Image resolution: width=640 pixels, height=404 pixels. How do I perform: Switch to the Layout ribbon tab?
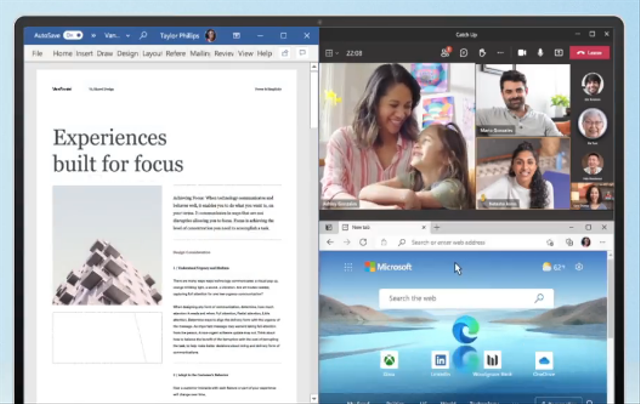[x=152, y=53]
